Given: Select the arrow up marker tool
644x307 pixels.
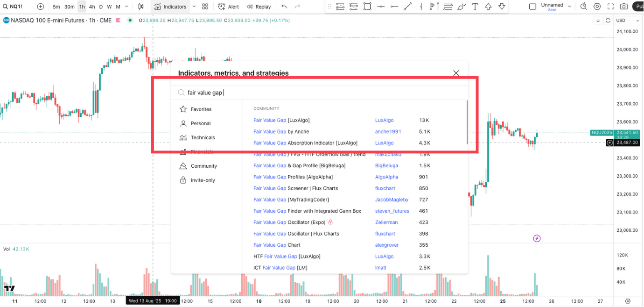Looking at the screenshot, I should point(489,7).
